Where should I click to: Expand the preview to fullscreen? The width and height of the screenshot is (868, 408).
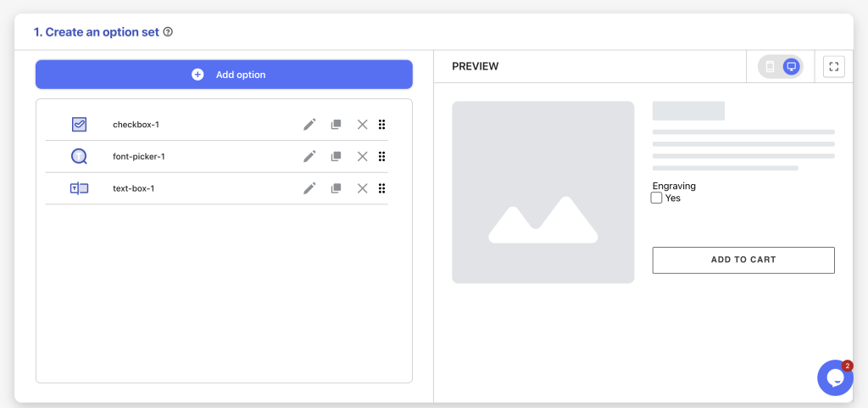[x=834, y=66]
